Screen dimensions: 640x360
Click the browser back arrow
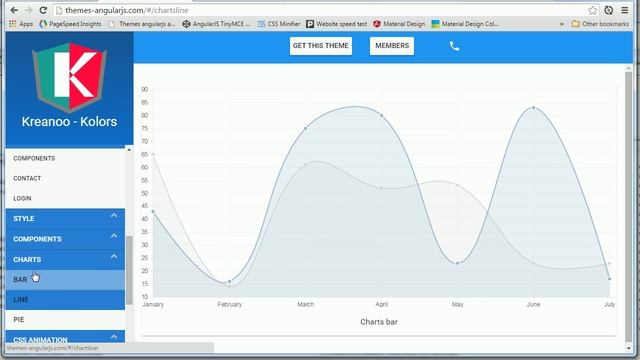pos(14,10)
